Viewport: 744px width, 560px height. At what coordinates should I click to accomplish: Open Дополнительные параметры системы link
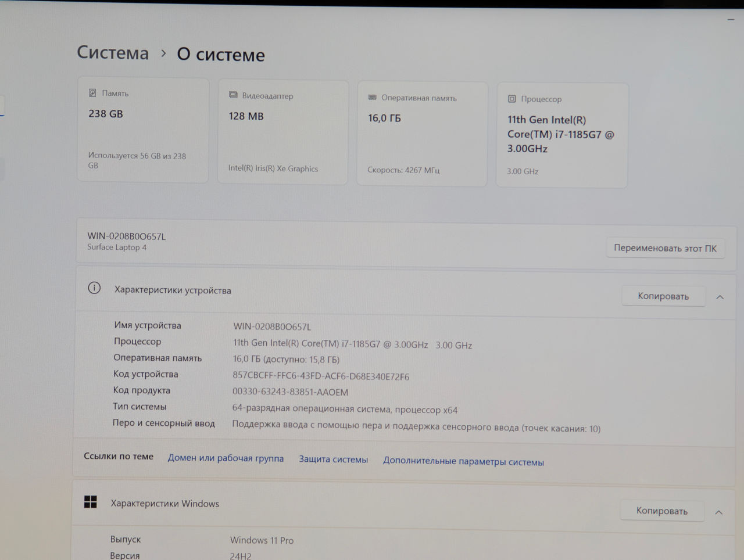point(463,461)
